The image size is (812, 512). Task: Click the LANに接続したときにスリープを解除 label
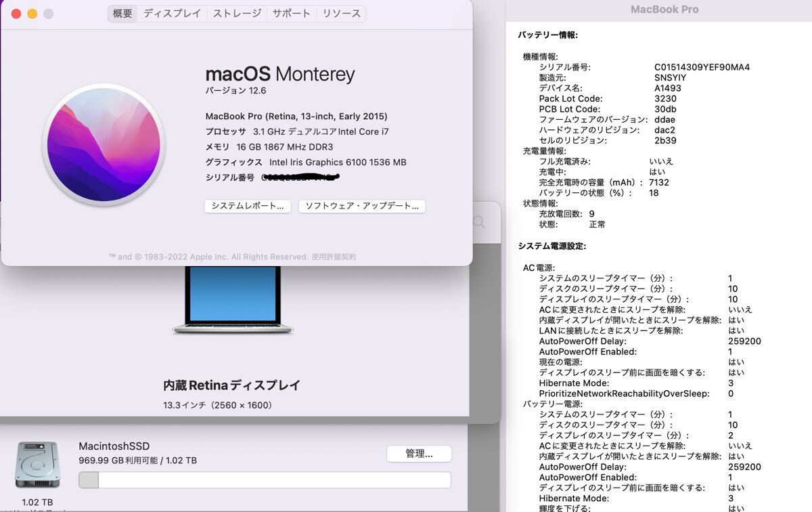pos(611,330)
